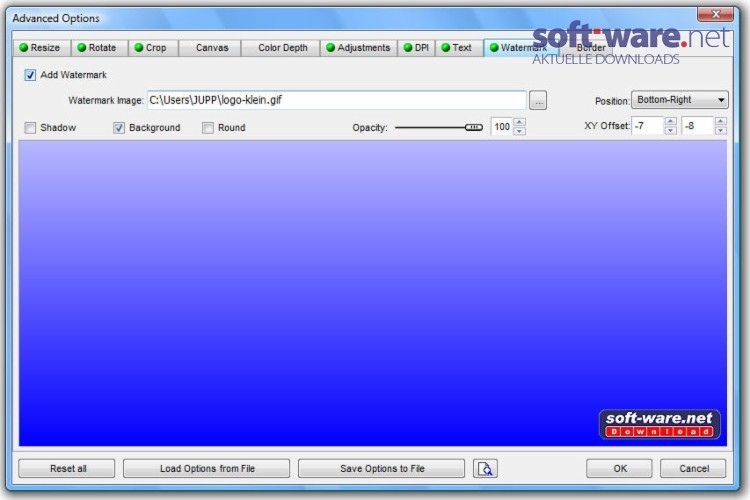This screenshot has width=750, height=500.
Task: Browse for watermark image with ellipsis button
Action: click(538, 100)
